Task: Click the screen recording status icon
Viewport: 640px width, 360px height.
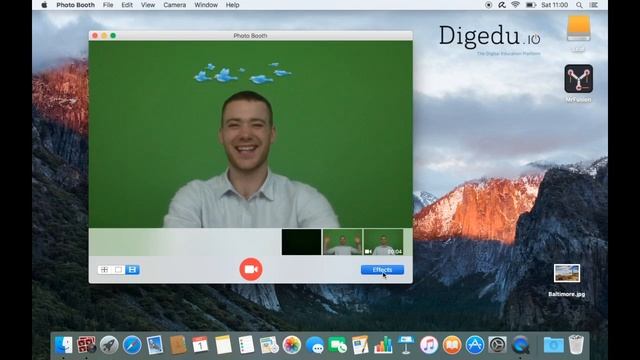Action: click(489, 5)
